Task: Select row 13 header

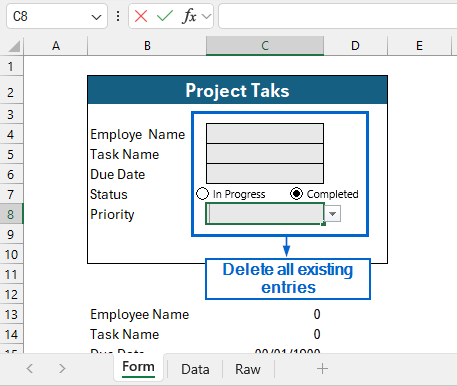Action: 11,314
